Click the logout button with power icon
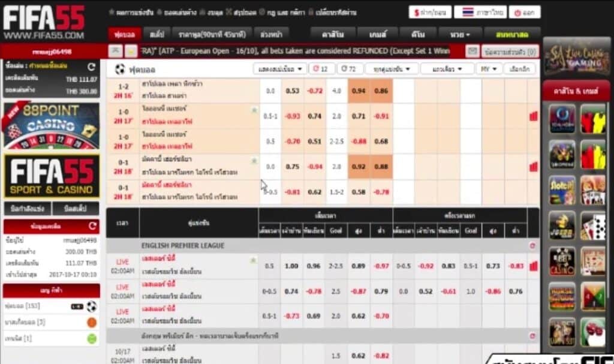The height and width of the screenshot is (364, 614). 525,12
